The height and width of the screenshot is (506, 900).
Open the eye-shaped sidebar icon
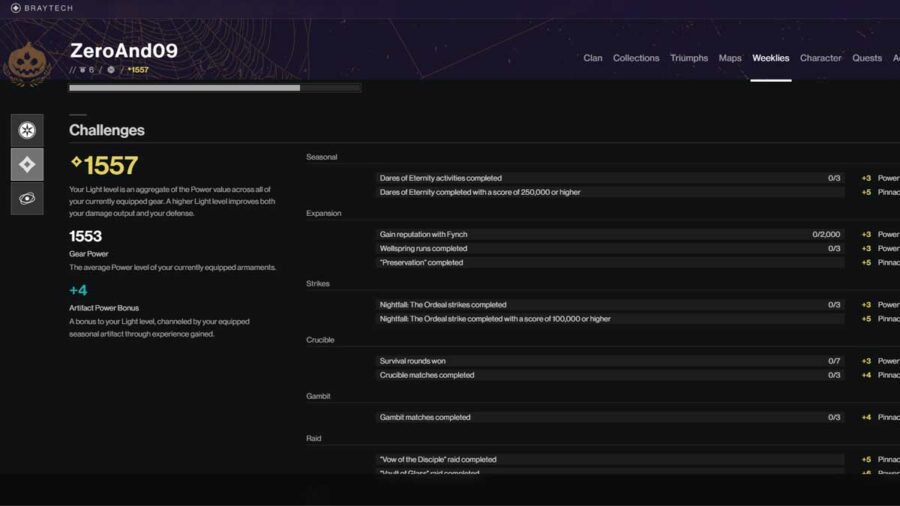pyautogui.click(x=27, y=198)
